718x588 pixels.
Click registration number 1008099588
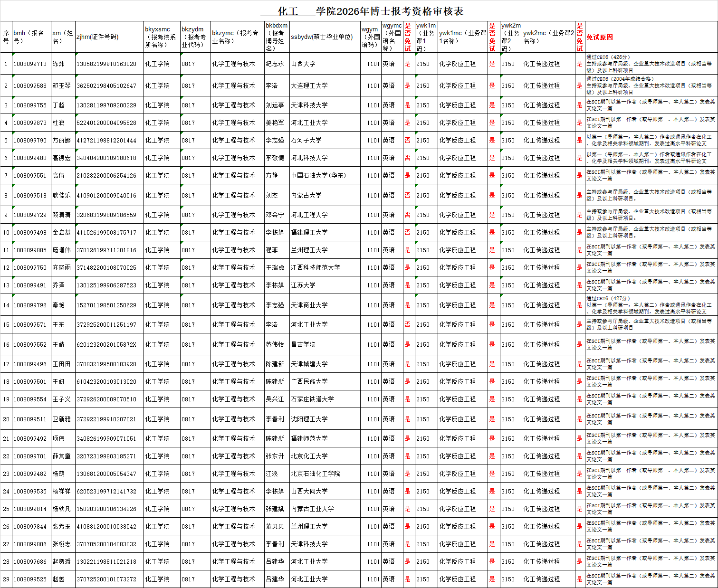coord(30,85)
